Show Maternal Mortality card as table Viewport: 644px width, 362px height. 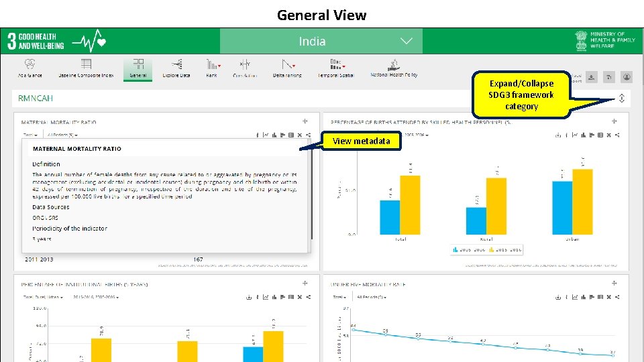click(291, 135)
